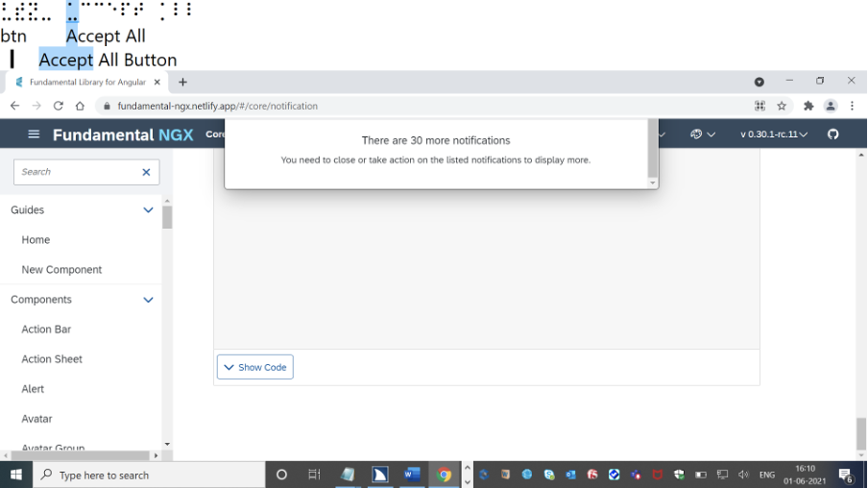Open Microsoft Teams tray icon
The image size is (868, 488).
tap(636, 475)
